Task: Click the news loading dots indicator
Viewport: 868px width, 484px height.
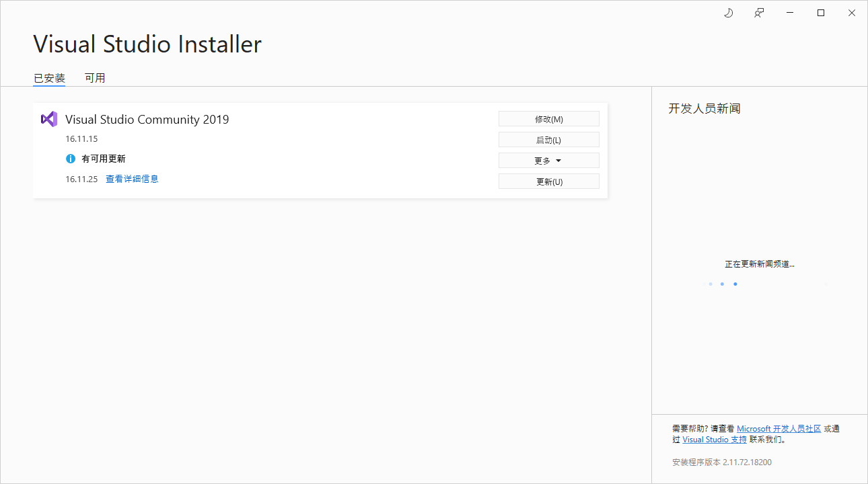Action: point(722,284)
